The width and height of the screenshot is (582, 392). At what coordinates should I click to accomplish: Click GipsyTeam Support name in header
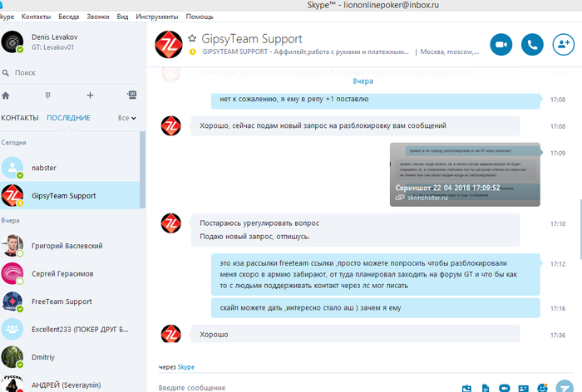(x=252, y=38)
